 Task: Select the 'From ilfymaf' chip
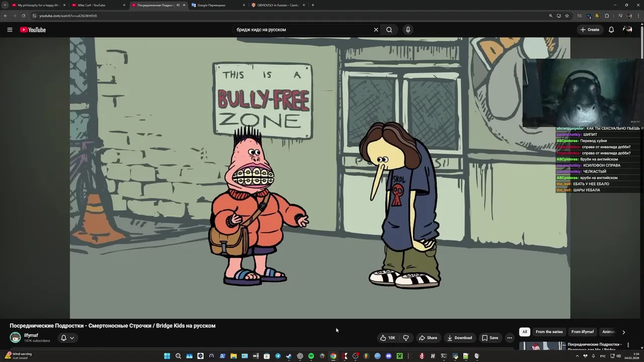pyautogui.click(x=583, y=332)
